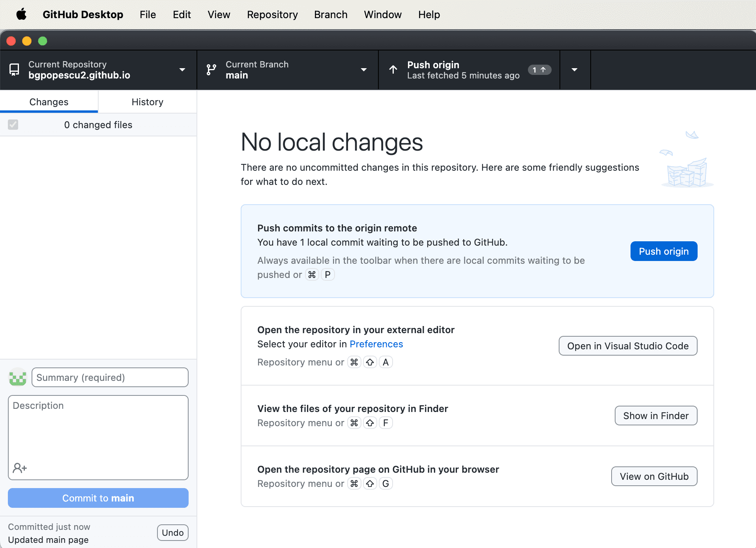Click the paper boxes illustration

click(687, 162)
